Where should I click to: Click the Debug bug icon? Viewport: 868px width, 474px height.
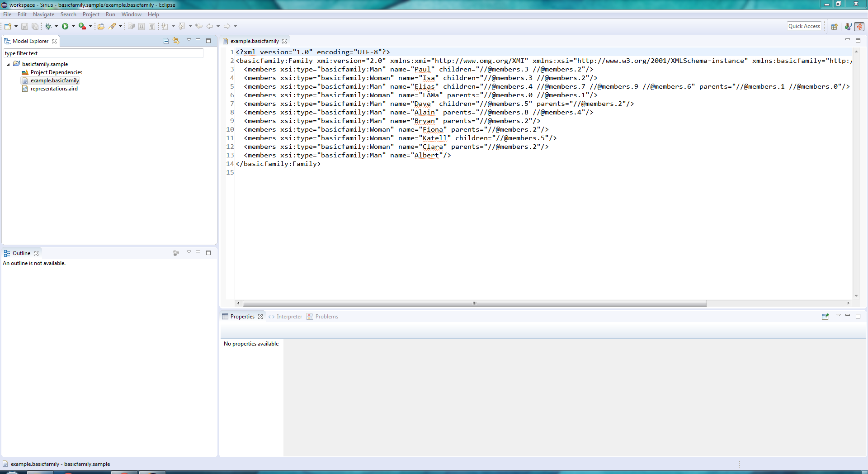point(48,26)
